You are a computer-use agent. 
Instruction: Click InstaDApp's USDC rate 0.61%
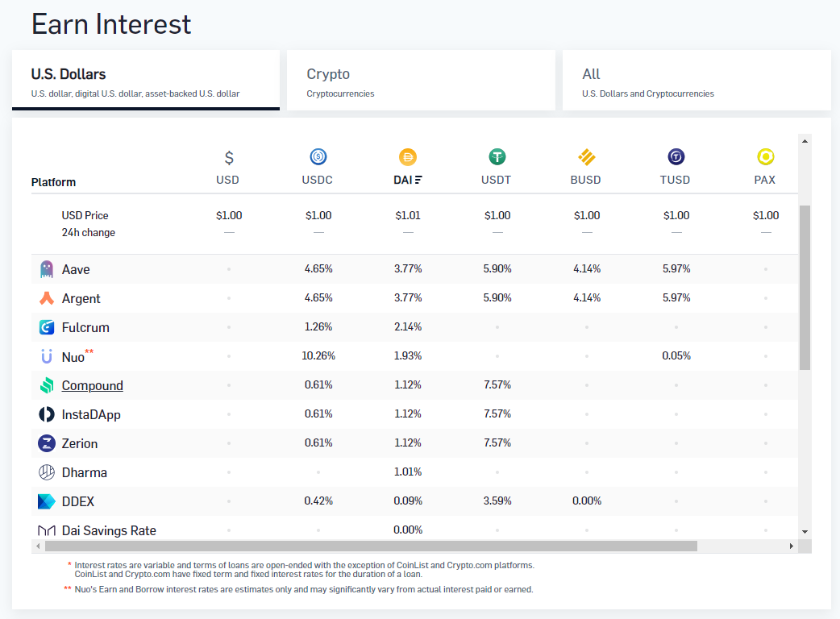318,414
